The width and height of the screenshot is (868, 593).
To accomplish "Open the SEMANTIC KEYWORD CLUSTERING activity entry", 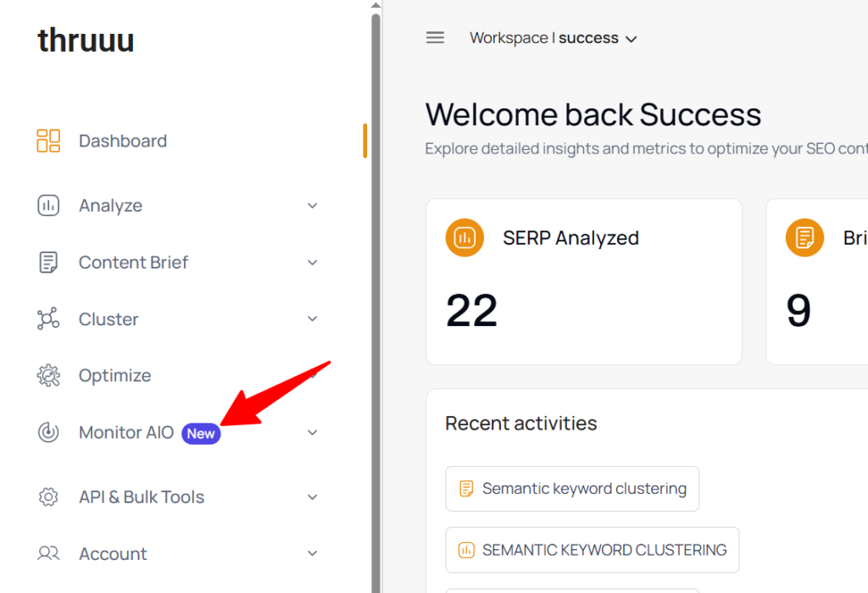I will click(592, 550).
